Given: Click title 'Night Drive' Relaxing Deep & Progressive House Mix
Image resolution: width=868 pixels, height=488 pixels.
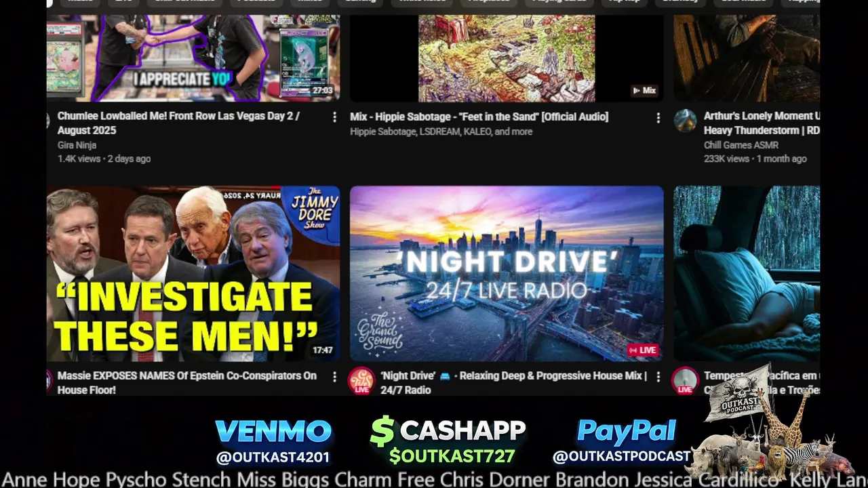Looking at the screenshot, I should [x=513, y=383].
